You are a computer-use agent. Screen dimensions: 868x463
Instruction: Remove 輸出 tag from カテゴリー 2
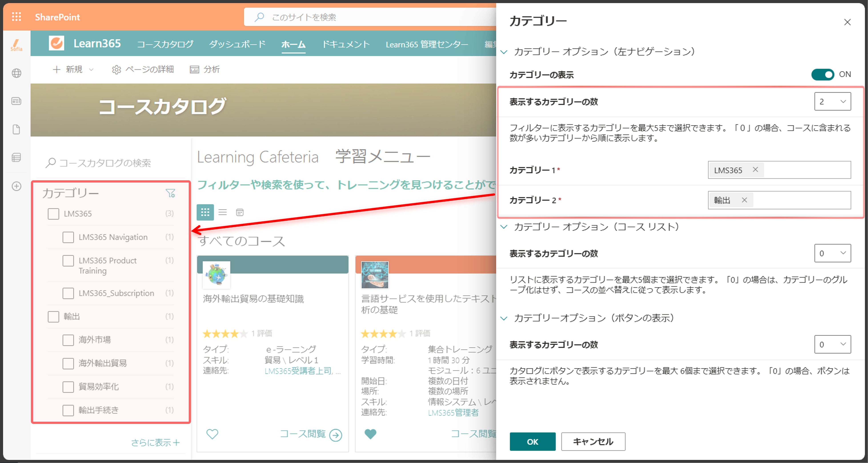pyautogui.click(x=744, y=200)
